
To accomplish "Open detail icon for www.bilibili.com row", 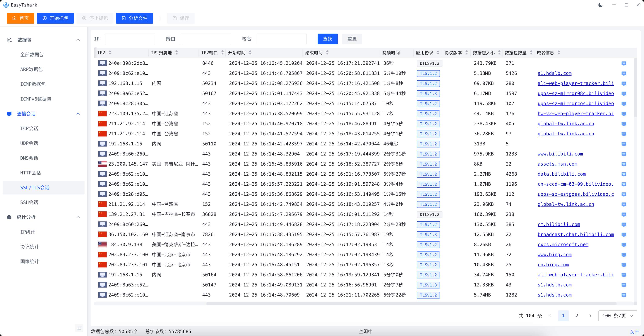I will coord(623,154).
